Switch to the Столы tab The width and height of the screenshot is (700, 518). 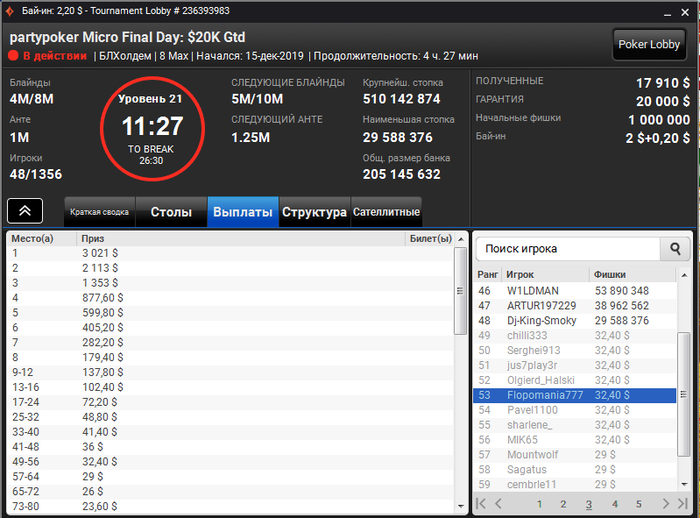[x=171, y=212]
